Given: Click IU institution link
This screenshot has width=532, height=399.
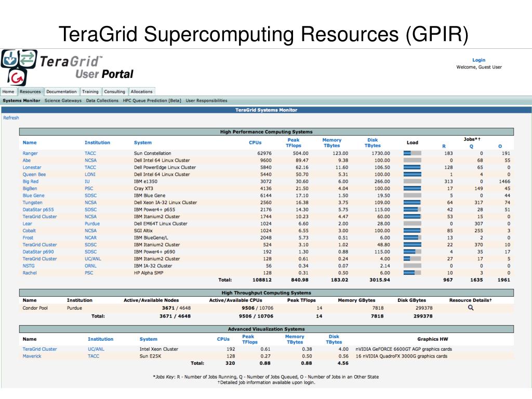Looking at the screenshot, I should [87, 181].
